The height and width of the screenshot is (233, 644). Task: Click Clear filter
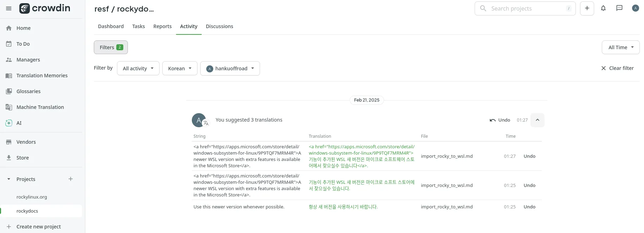pos(617,68)
